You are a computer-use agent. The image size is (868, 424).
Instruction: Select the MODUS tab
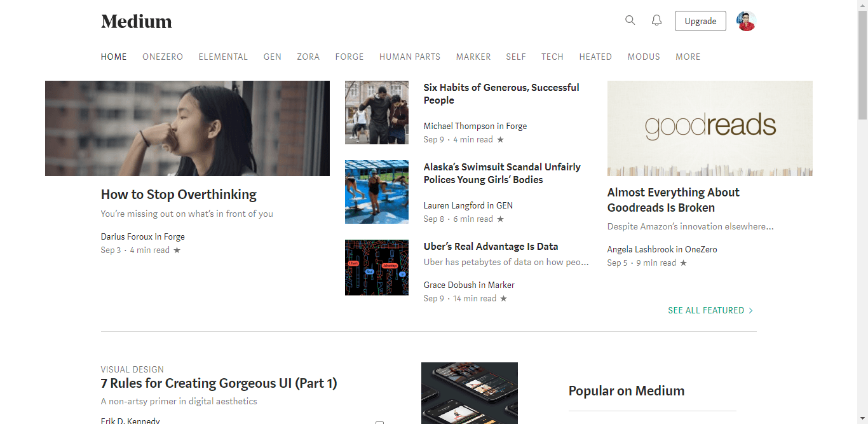click(644, 57)
